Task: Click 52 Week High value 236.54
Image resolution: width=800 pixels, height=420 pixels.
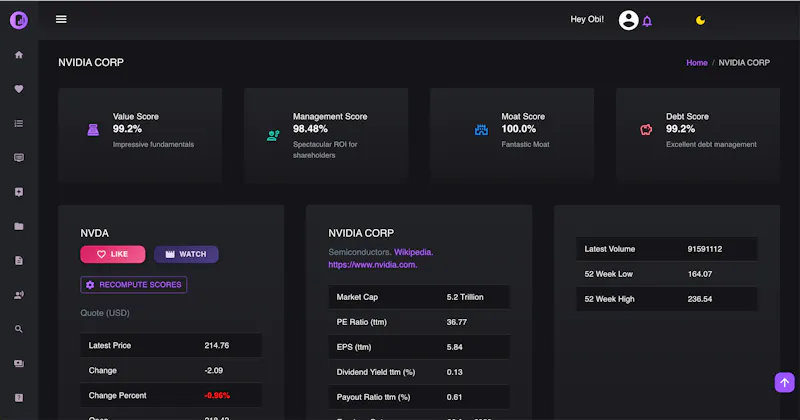Action: [699, 299]
